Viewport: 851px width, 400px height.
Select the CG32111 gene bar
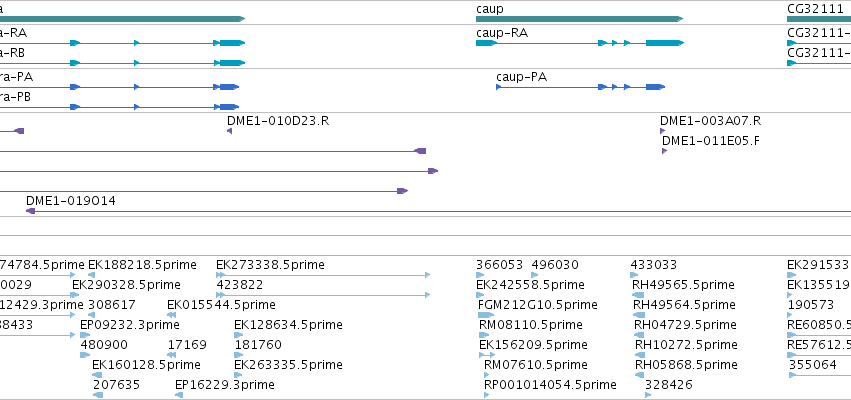(819, 19)
